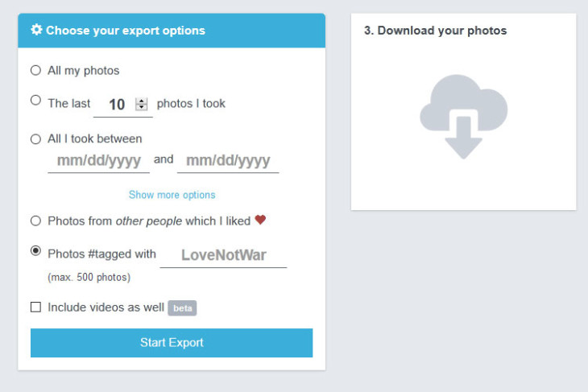Click the cloud download icon

point(463,117)
